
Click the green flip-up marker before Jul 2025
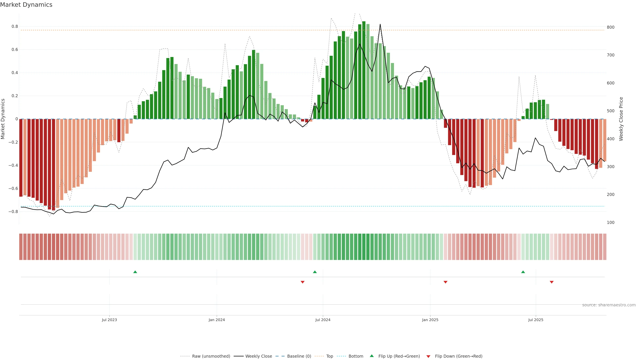(x=523, y=272)
